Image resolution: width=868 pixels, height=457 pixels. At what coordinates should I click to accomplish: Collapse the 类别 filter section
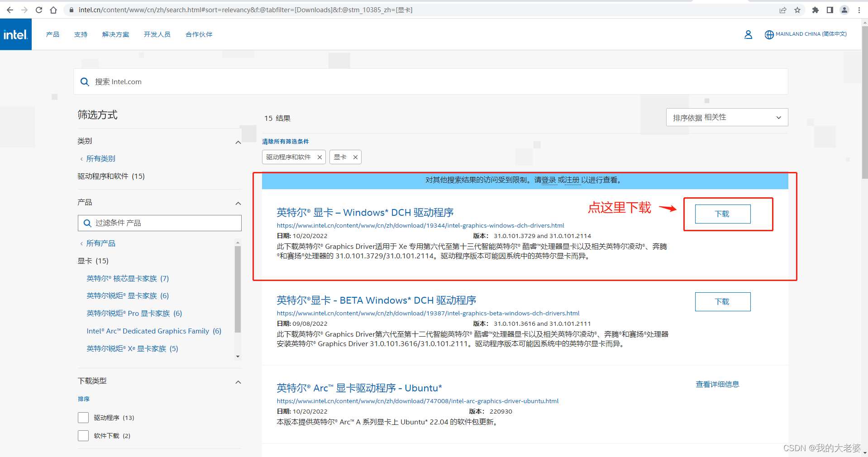[238, 142]
